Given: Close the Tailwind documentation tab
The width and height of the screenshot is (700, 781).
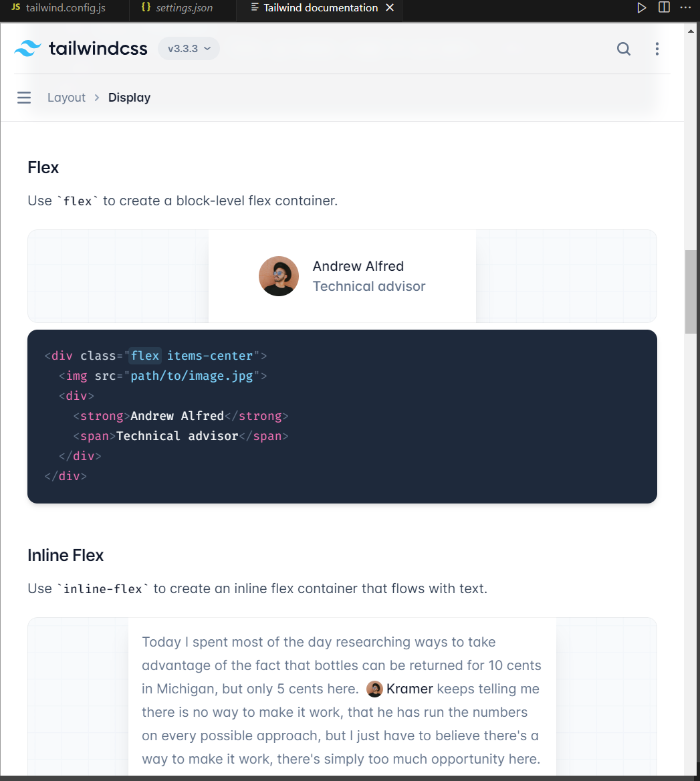Looking at the screenshot, I should coord(390,7).
